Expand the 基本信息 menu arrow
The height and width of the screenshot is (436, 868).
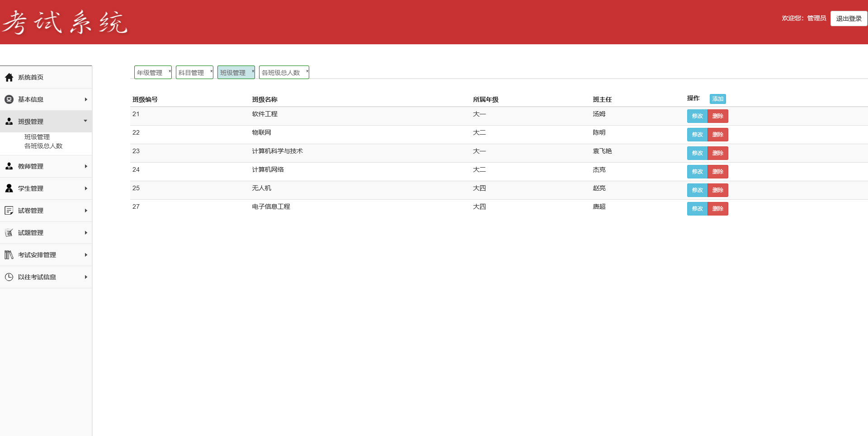tap(86, 99)
